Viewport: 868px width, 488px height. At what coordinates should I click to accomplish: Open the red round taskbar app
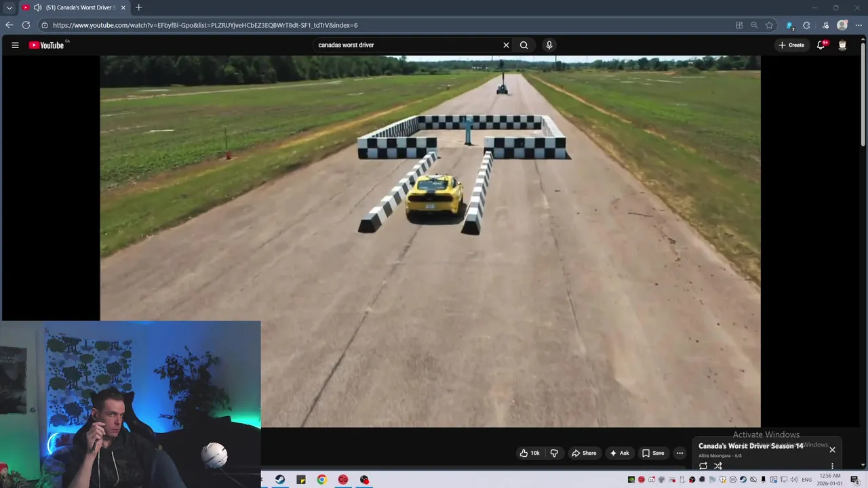(343, 480)
